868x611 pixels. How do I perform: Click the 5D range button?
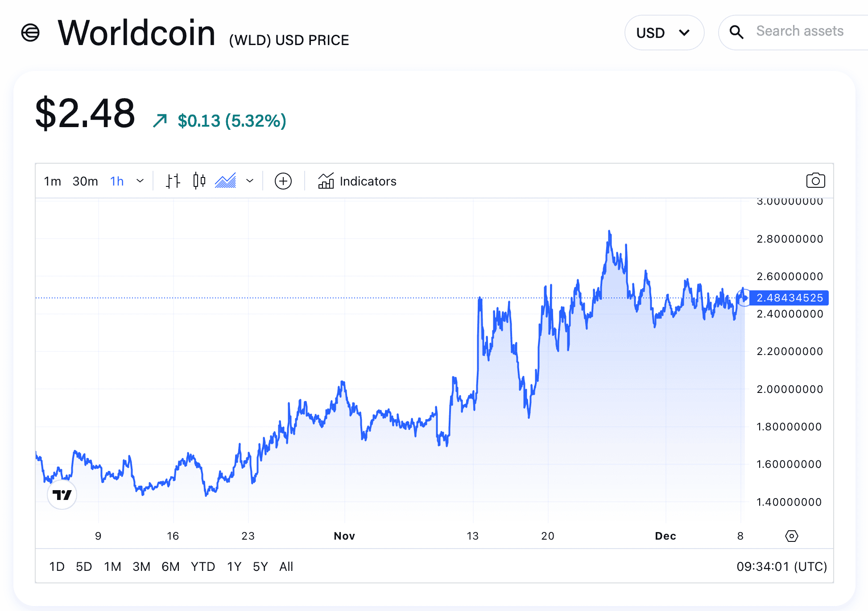84,566
